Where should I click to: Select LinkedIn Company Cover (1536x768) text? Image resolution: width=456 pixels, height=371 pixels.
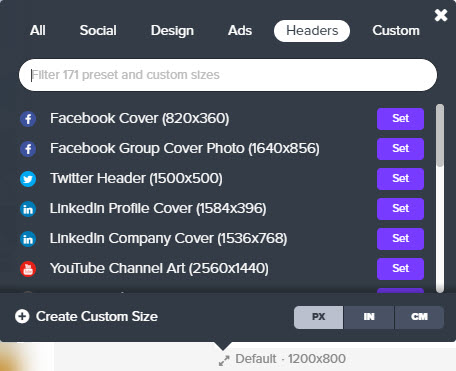coord(168,238)
